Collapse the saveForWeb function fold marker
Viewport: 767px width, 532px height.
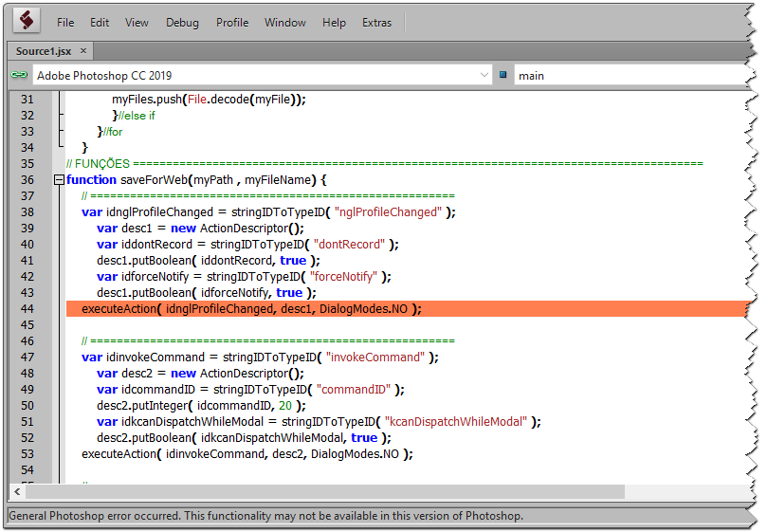(59, 180)
